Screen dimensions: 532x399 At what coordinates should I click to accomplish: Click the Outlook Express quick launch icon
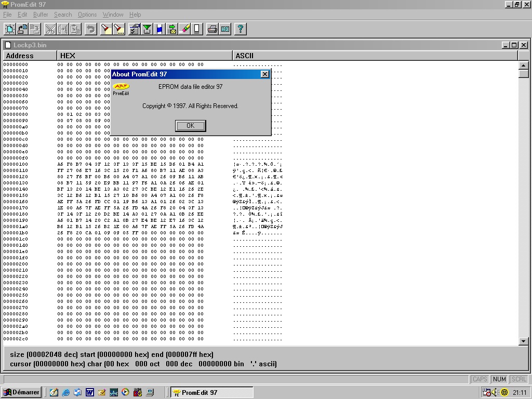pyautogui.click(x=78, y=393)
